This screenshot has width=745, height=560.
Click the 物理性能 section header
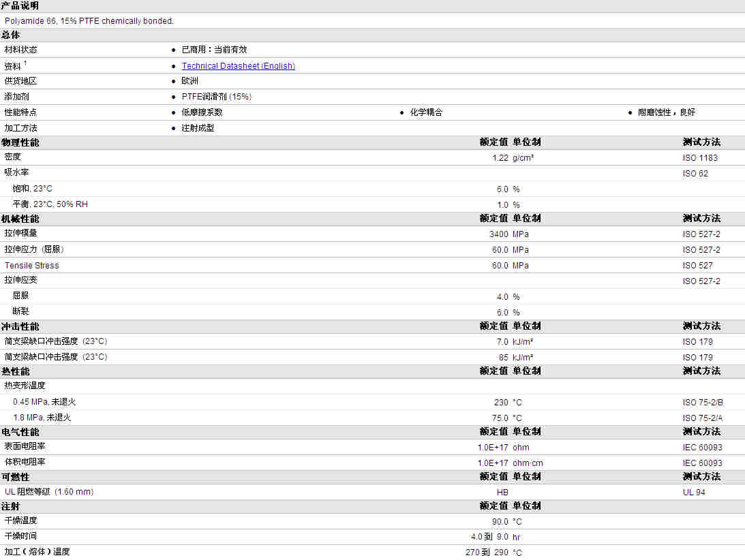[x=20, y=142]
